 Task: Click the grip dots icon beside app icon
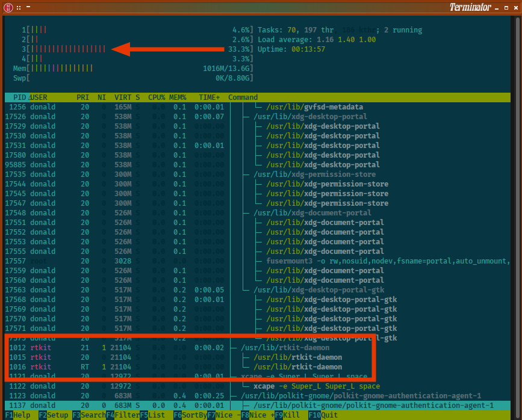[19, 8]
